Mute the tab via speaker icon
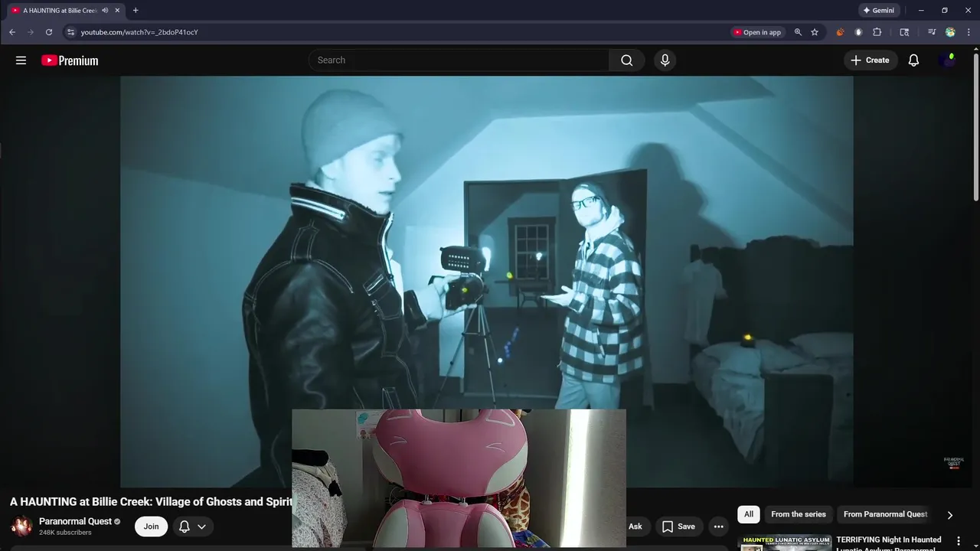 [105, 11]
